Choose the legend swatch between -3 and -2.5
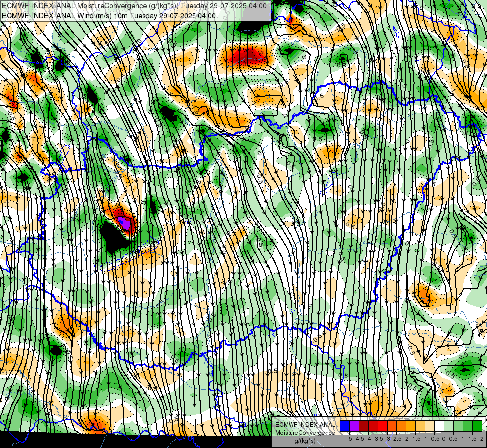 392,426
